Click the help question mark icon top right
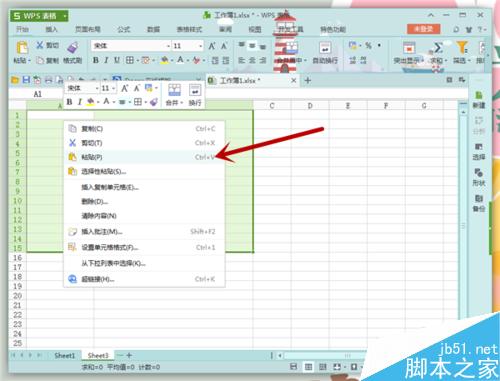Screen dimensions: 500x381 coord(480,29)
